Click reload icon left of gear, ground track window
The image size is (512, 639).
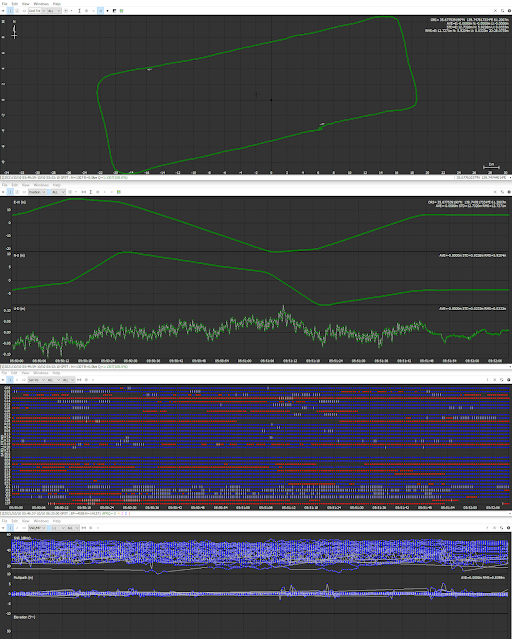502,11
